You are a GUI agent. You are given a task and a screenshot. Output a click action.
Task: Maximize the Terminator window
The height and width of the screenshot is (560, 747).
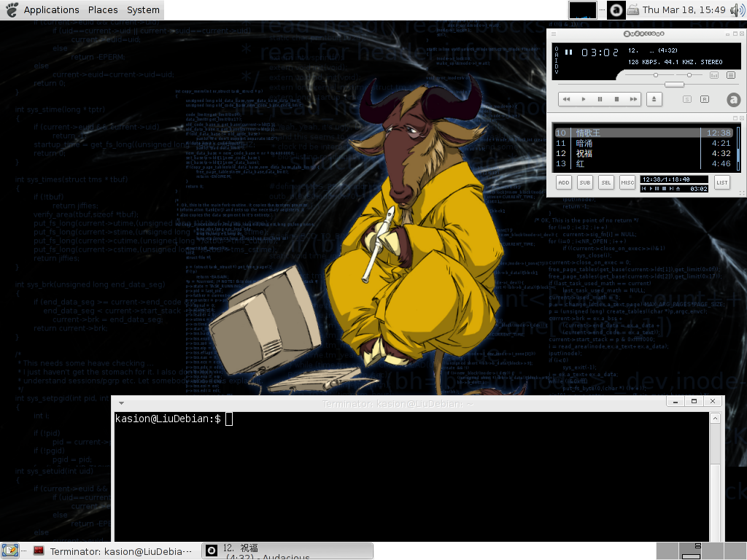[x=694, y=402]
